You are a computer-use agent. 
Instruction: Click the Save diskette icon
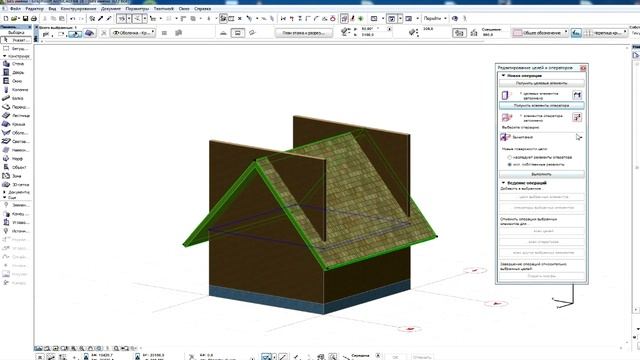pyautogui.click(x=25, y=18)
